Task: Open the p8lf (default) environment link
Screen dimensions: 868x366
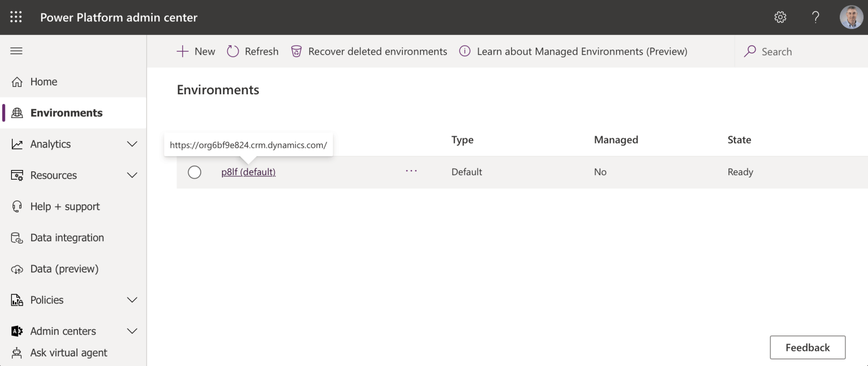Action: (248, 172)
